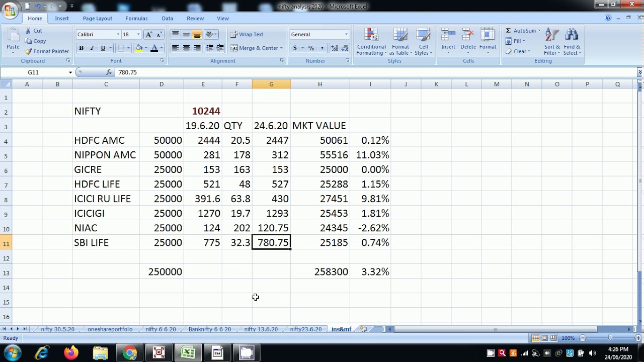Image resolution: width=644 pixels, height=362 pixels.
Task: Open the font size dropdown
Action: (138, 34)
